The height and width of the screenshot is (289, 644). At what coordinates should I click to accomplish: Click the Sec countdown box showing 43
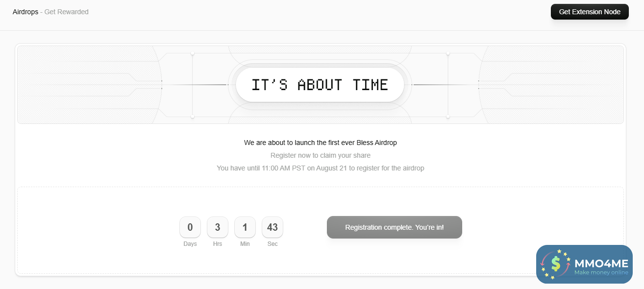click(272, 227)
